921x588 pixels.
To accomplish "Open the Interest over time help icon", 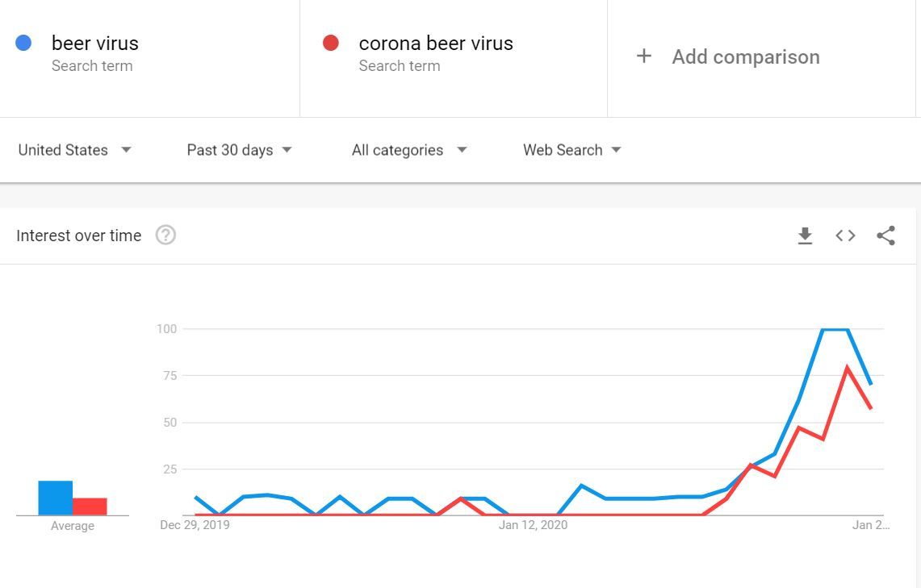I will click(165, 236).
